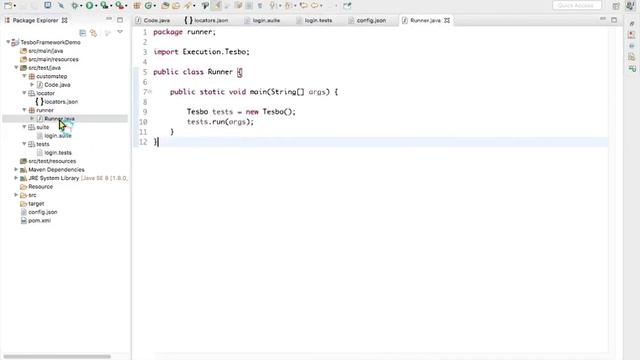This screenshot has height=360, width=640.
Task: Click the Package Explorer horizontal scrollbar
Action: pos(57,356)
